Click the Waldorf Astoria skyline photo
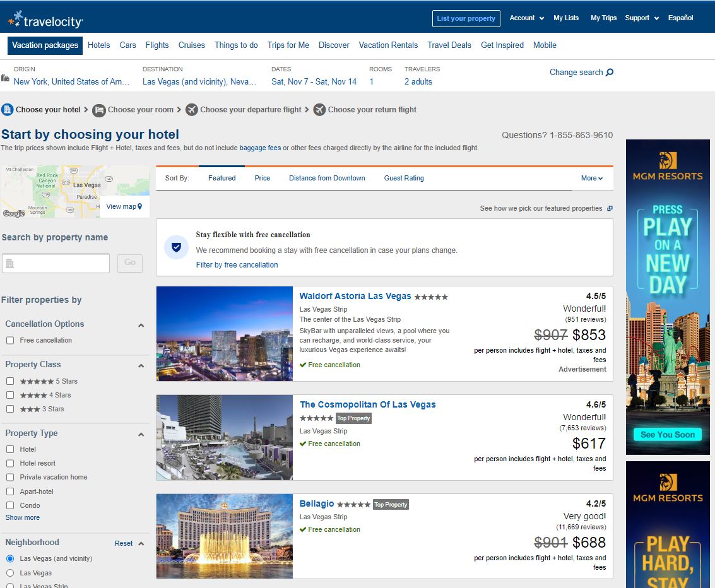The width and height of the screenshot is (715, 588). pos(225,334)
